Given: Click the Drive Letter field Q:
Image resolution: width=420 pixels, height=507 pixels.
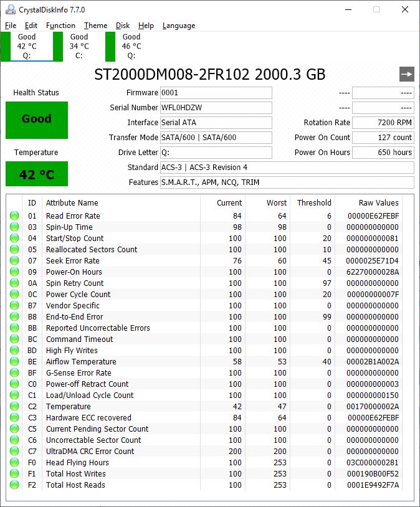Looking at the screenshot, I should (216, 153).
